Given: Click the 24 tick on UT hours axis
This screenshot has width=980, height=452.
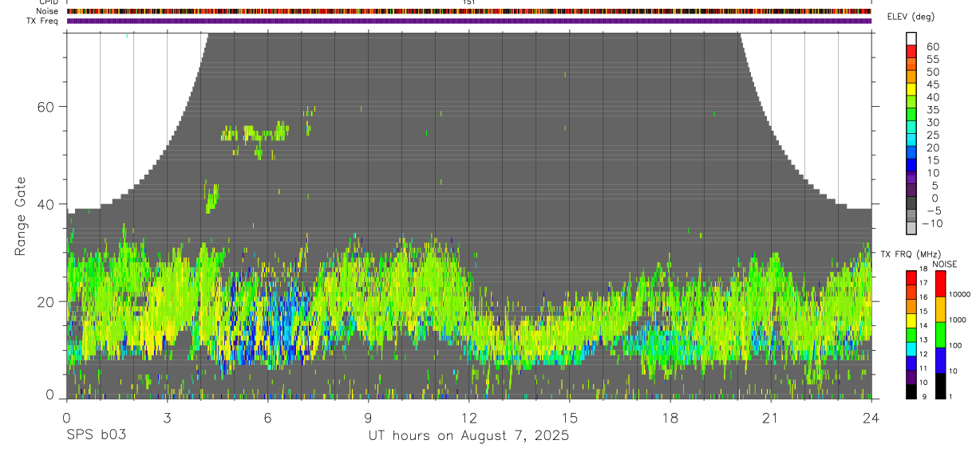Looking at the screenshot, I should [x=871, y=418].
